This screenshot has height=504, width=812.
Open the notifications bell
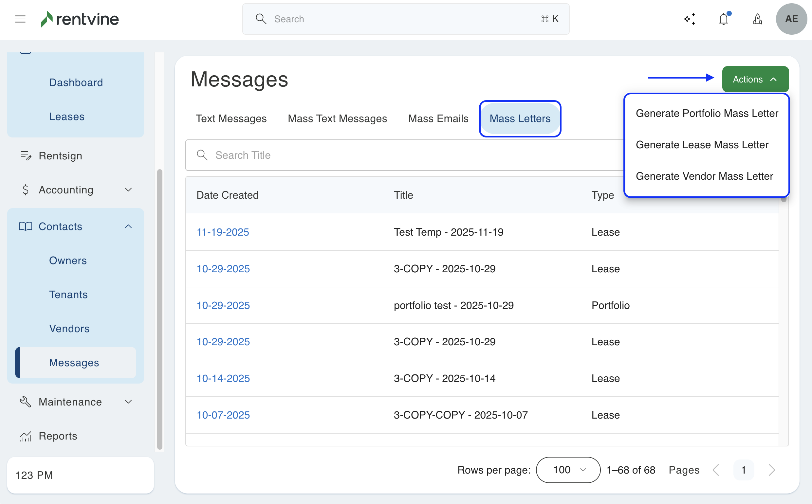(723, 19)
